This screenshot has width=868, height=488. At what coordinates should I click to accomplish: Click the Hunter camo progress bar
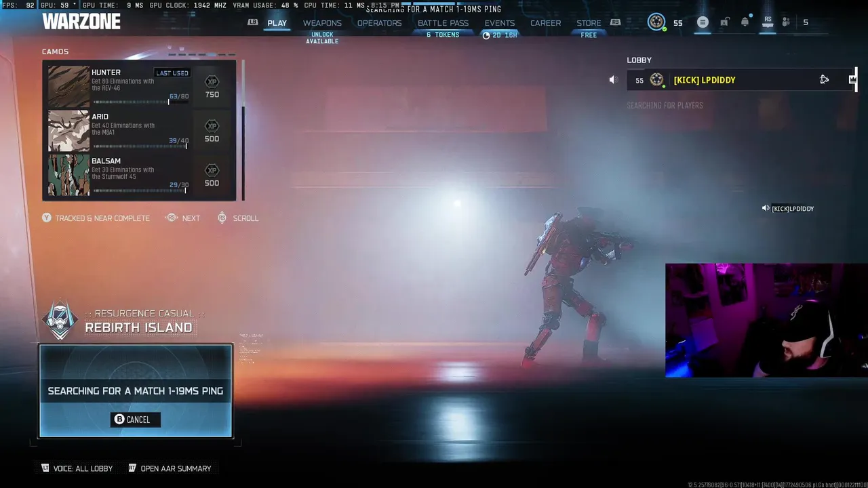[140, 102]
